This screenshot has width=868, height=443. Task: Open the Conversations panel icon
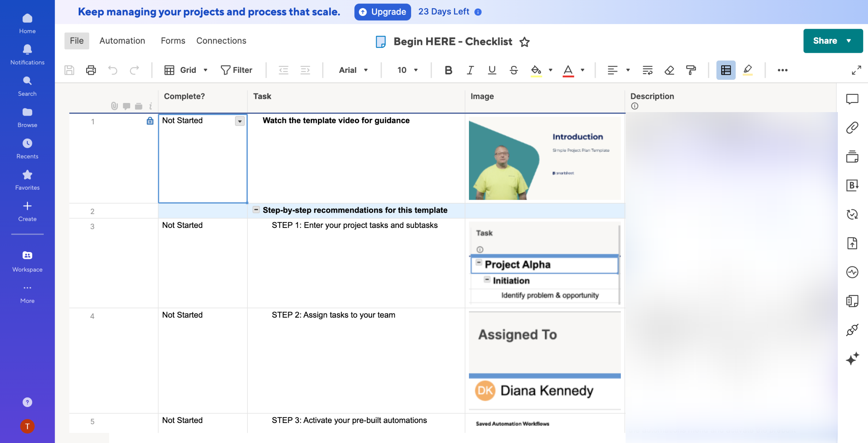coord(852,99)
